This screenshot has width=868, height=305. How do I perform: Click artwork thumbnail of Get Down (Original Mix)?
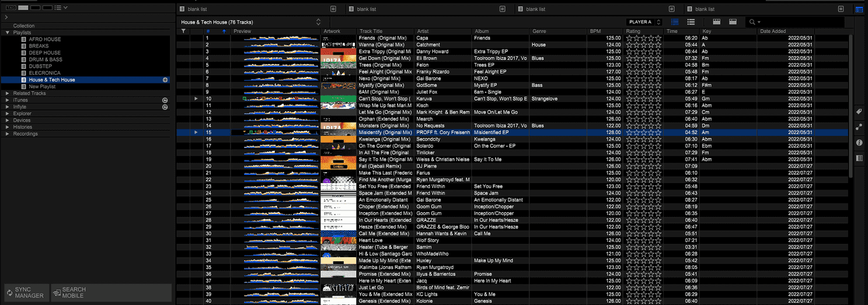click(339, 58)
